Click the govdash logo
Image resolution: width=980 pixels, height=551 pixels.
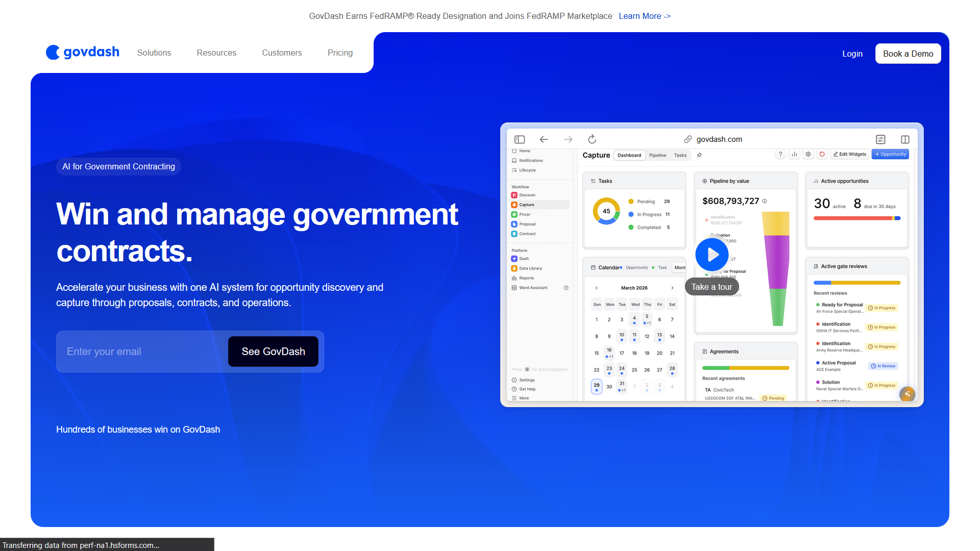click(83, 52)
